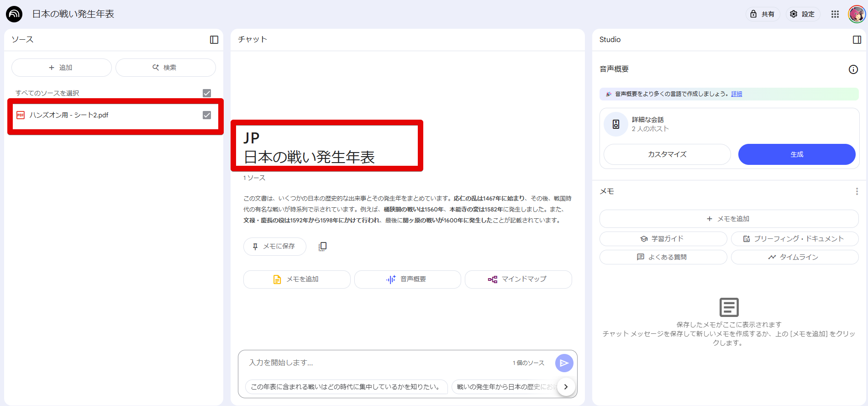Click the blue 生成 button
This screenshot has width=868, height=406.
tap(797, 154)
